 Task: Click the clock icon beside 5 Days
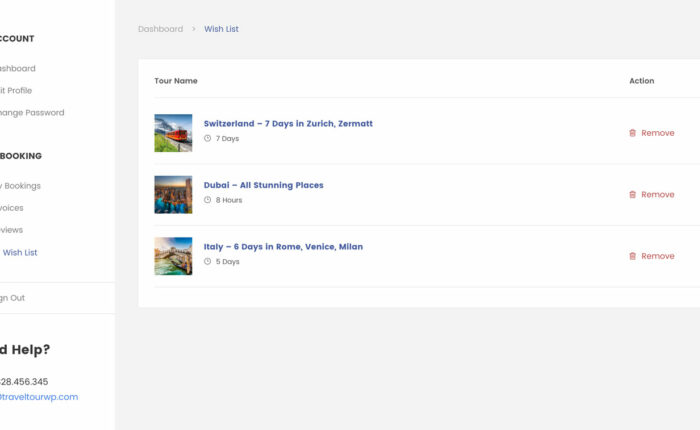coord(208,262)
